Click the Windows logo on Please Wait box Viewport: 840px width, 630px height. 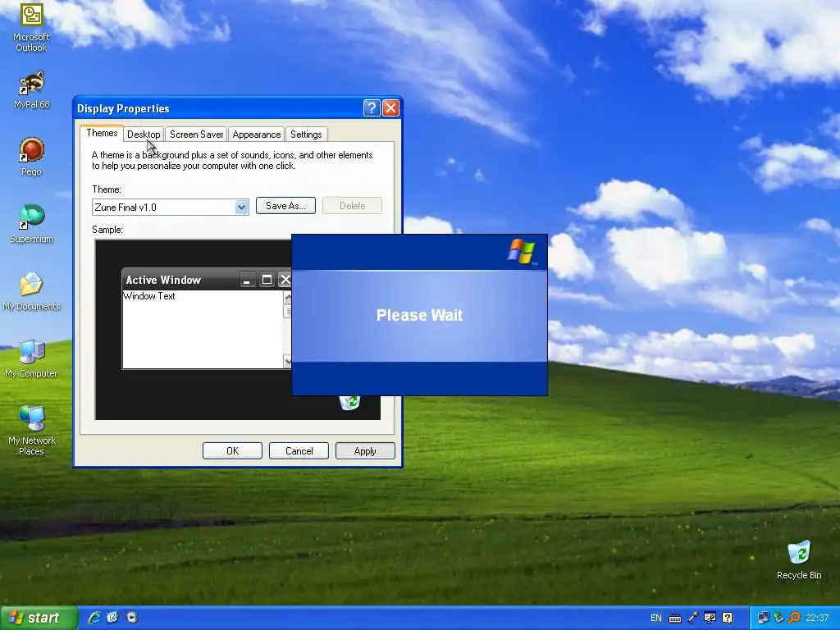[521, 252]
